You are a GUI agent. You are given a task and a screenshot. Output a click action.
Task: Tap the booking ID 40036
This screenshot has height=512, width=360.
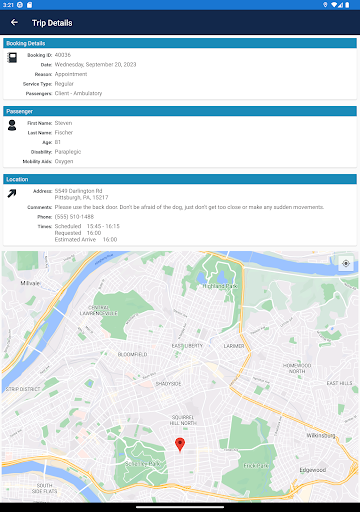(x=63, y=55)
